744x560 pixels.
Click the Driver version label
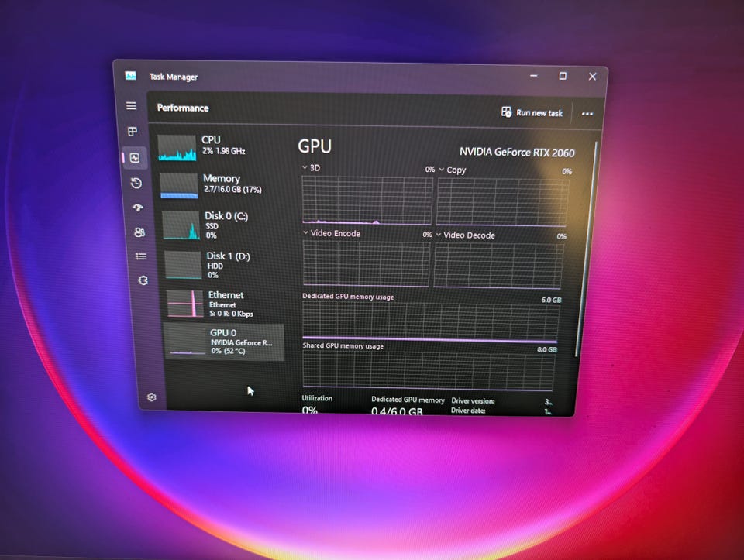(473, 400)
